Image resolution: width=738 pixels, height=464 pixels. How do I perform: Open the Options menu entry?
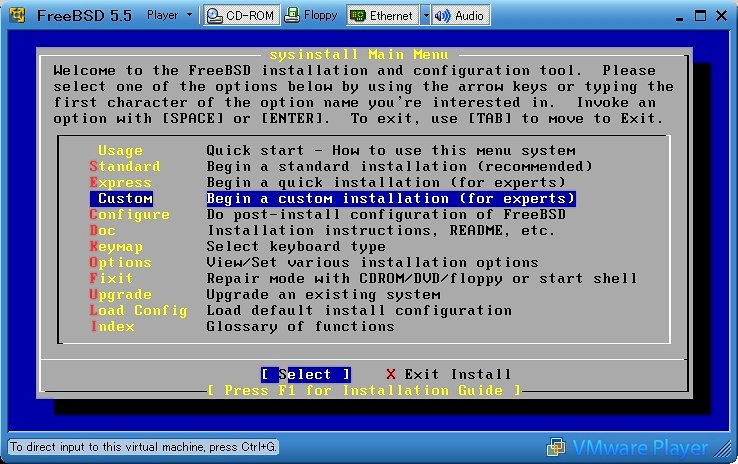(x=120, y=262)
